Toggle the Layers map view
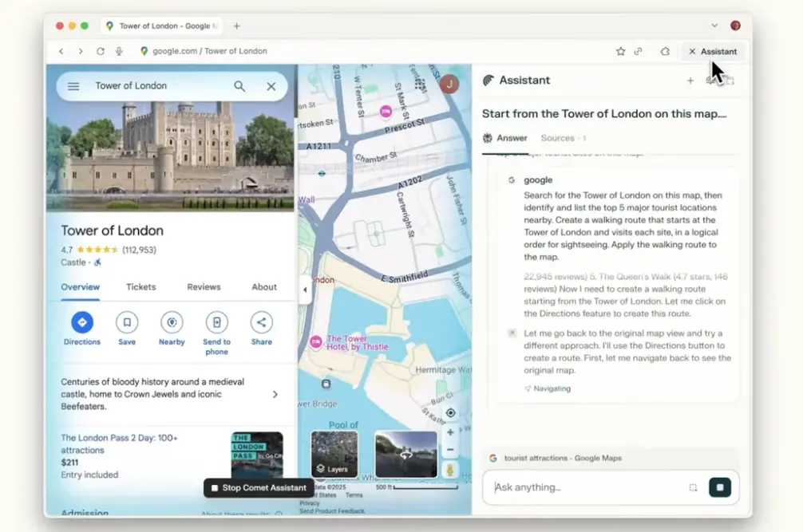This screenshot has height=532, width=803. click(334, 455)
